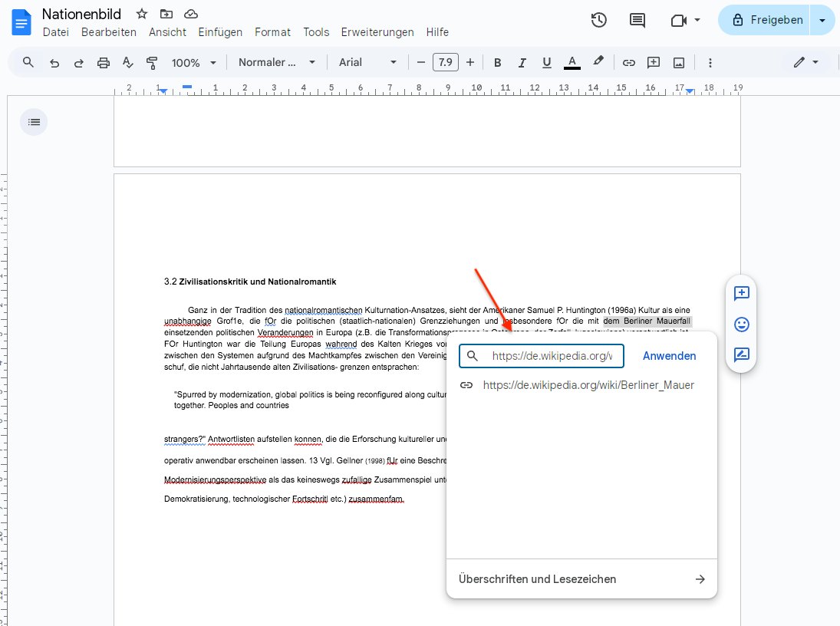840x626 pixels.
Task: Open more toolbar options menu
Action: pos(710,63)
